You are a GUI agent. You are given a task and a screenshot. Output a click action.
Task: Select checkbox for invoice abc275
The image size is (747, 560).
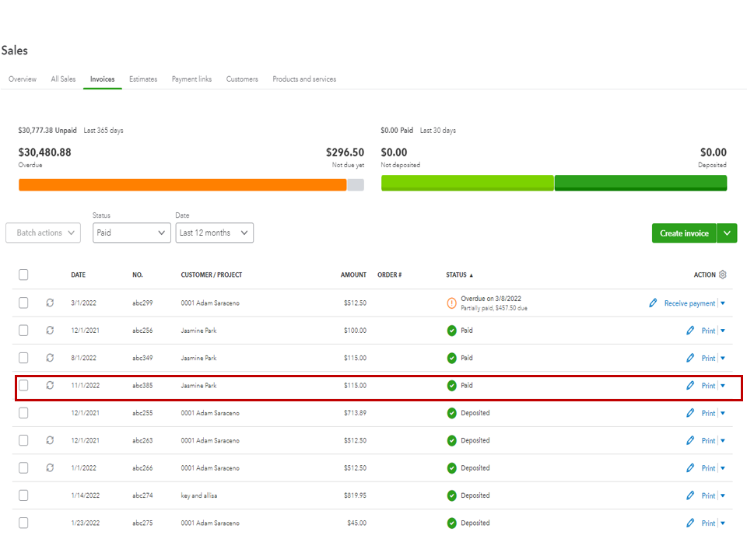pos(23,523)
